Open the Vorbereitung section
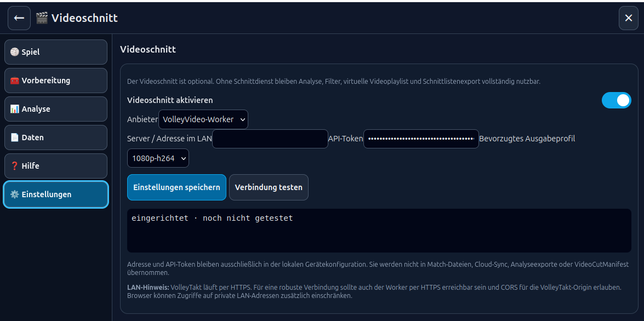Image resolution: width=644 pixels, height=321 pixels. click(x=56, y=81)
